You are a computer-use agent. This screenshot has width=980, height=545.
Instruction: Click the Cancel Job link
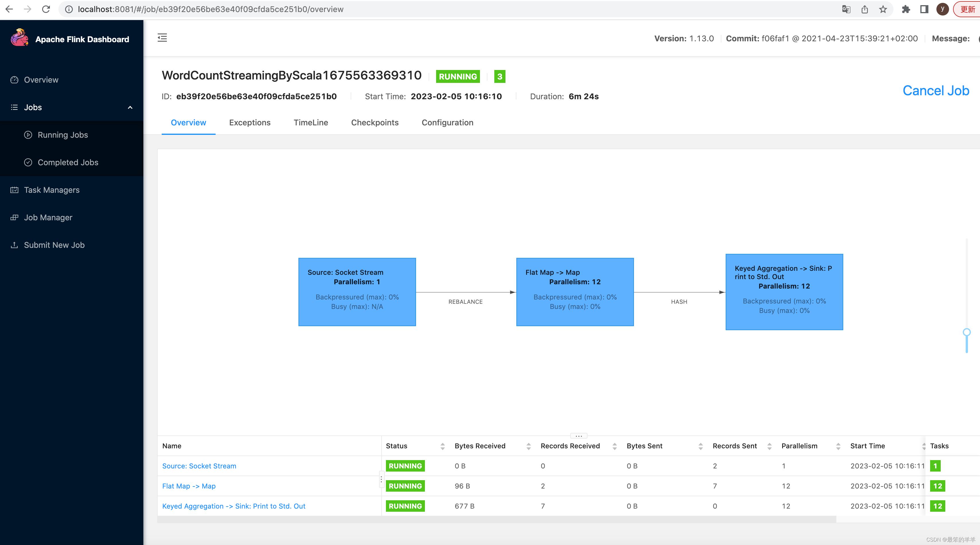point(936,91)
